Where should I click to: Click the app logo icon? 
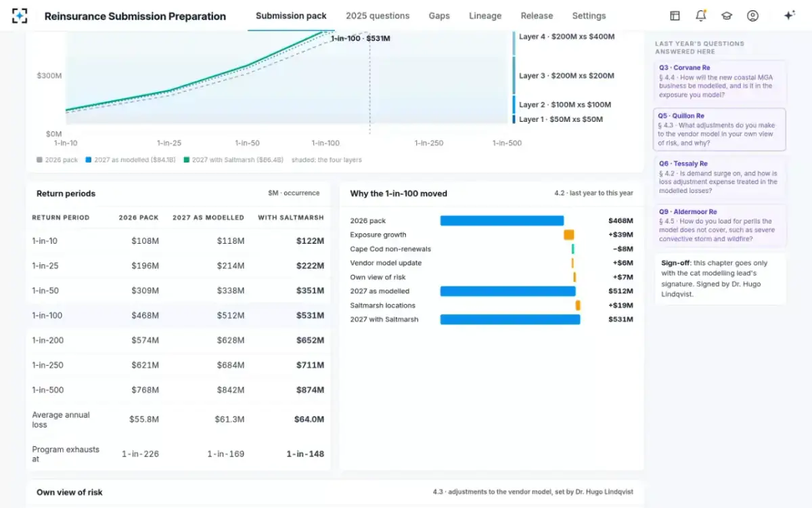(20, 16)
